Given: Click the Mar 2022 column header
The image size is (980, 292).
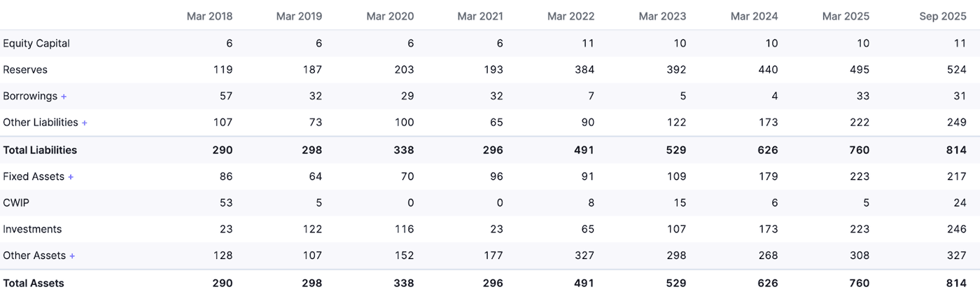Looking at the screenshot, I should pyautogui.click(x=571, y=16).
